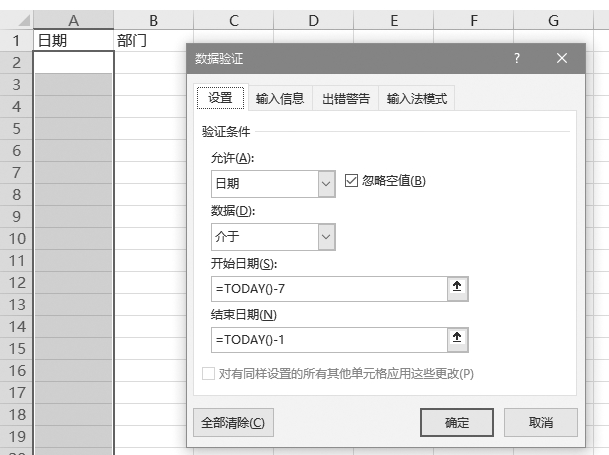609x455 pixels.
Task: Select column A header
Action: point(73,20)
